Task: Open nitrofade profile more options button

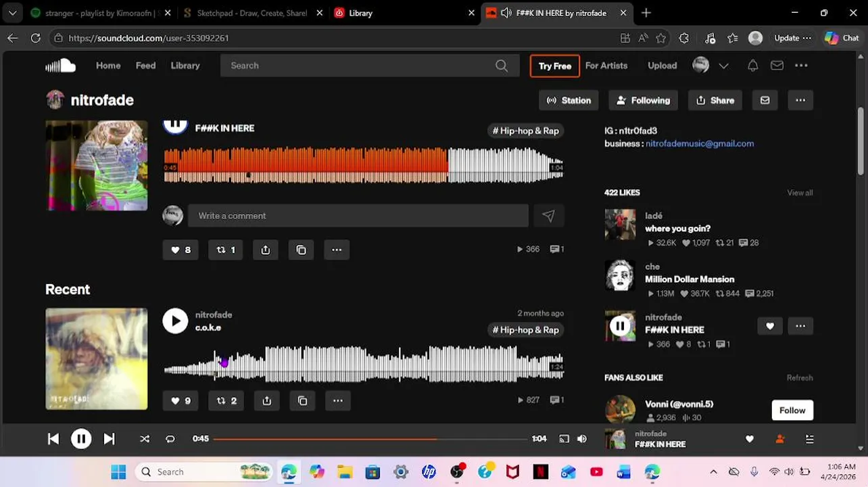Action: point(800,100)
